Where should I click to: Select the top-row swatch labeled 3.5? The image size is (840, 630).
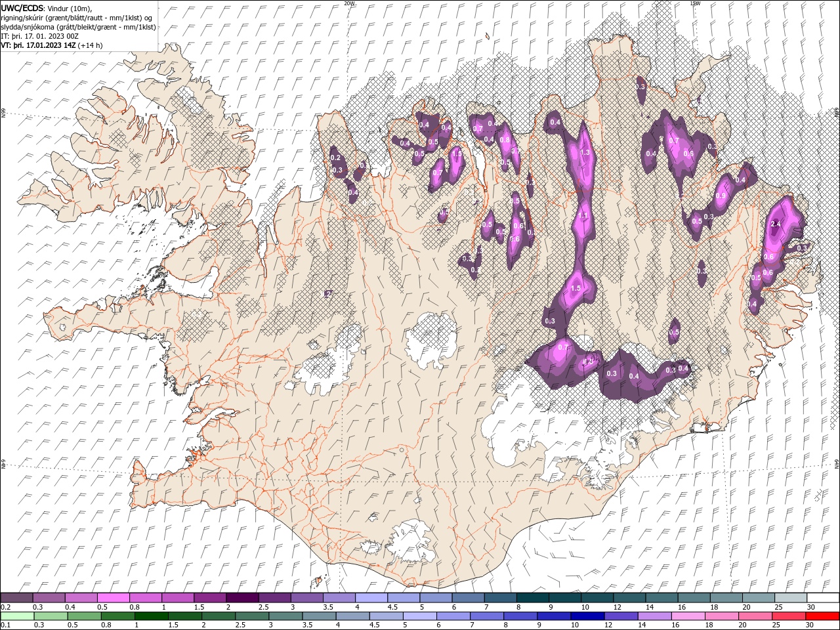[339, 598]
